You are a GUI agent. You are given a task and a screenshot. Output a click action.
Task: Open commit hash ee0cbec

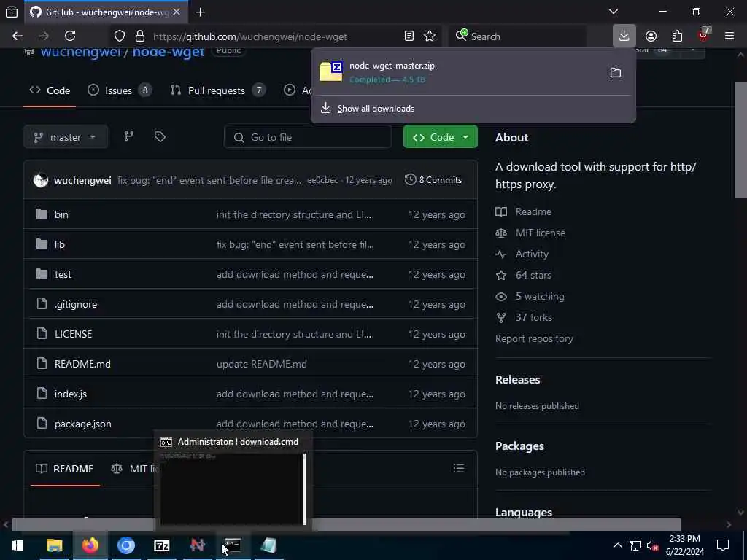(x=322, y=181)
